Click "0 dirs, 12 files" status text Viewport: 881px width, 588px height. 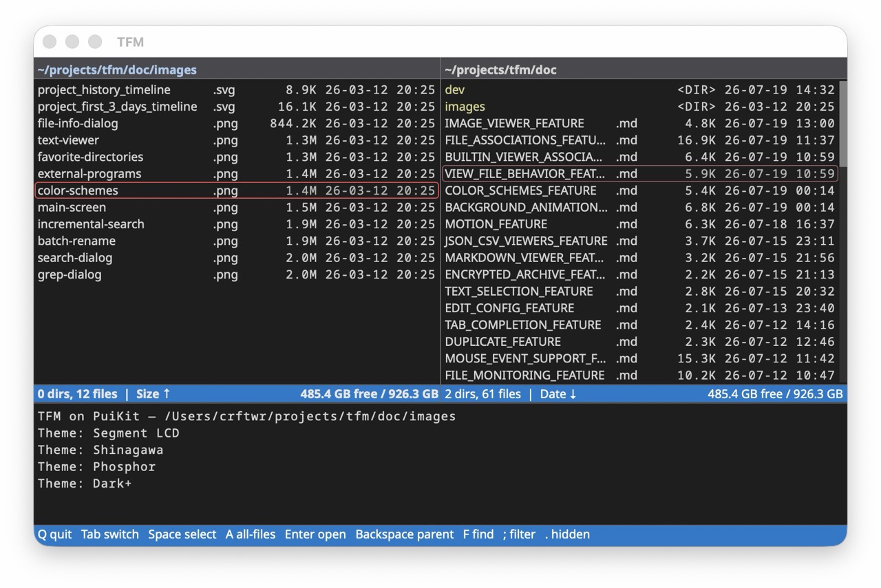tap(77, 394)
